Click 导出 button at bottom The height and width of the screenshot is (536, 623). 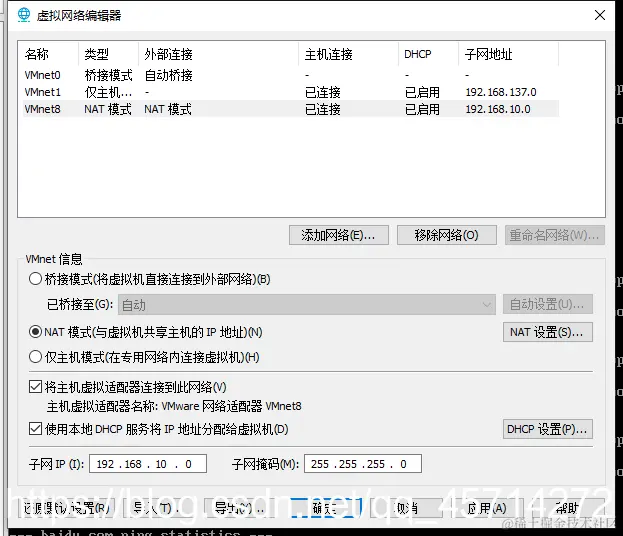pos(239,508)
